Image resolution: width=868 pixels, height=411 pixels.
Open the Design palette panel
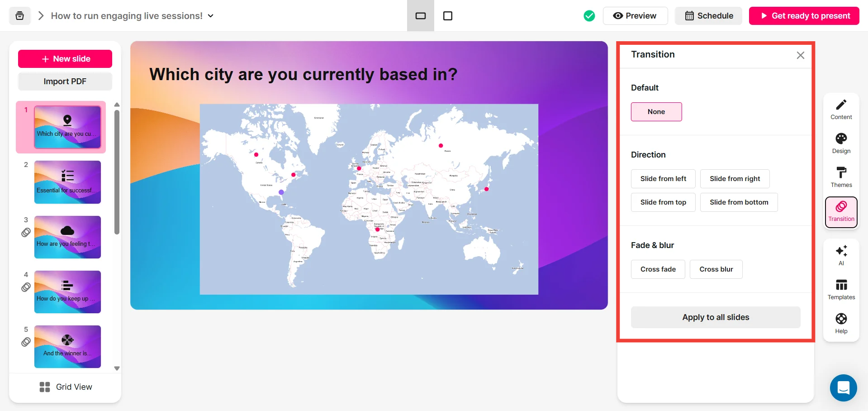tap(841, 143)
